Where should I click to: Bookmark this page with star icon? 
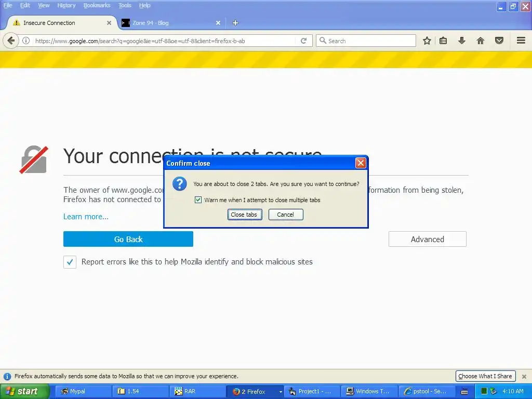pos(427,41)
